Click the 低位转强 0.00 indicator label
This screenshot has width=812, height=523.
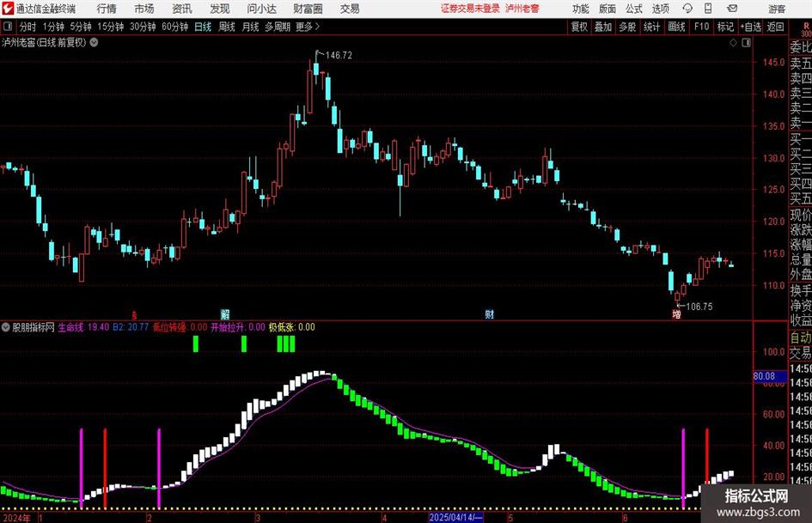pos(180,327)
